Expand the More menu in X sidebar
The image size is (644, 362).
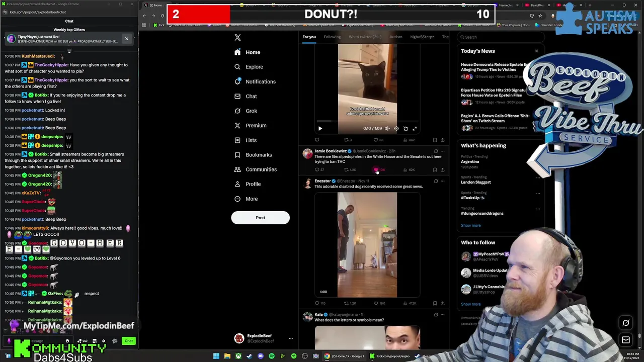tap(246, 199)
